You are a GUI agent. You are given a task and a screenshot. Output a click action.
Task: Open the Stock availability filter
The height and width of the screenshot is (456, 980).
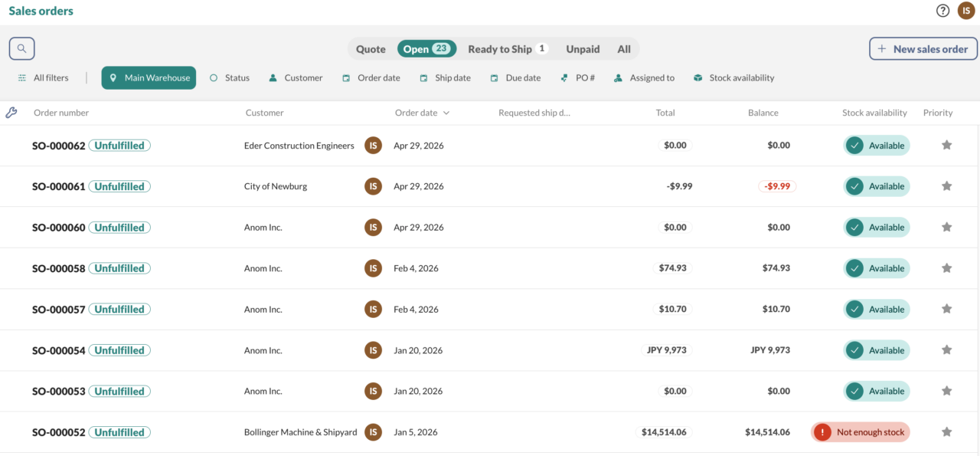click(x=733, y=78)
